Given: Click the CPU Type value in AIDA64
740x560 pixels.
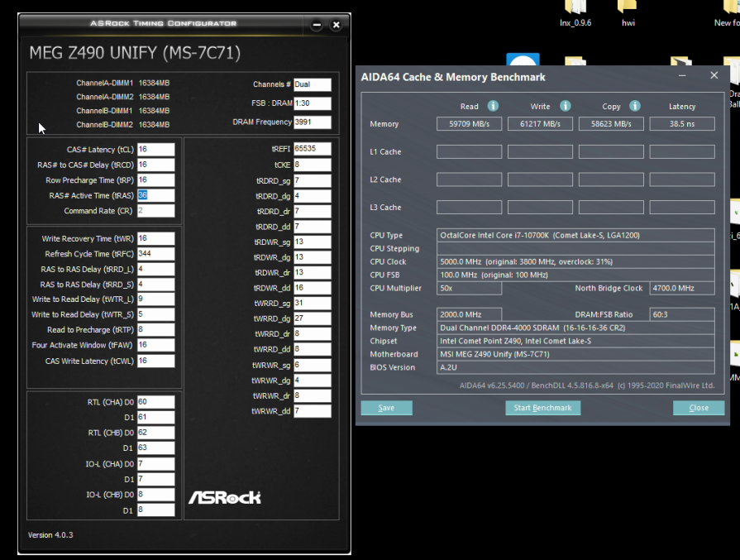Looking at the screenshot, I should (575, 235).
